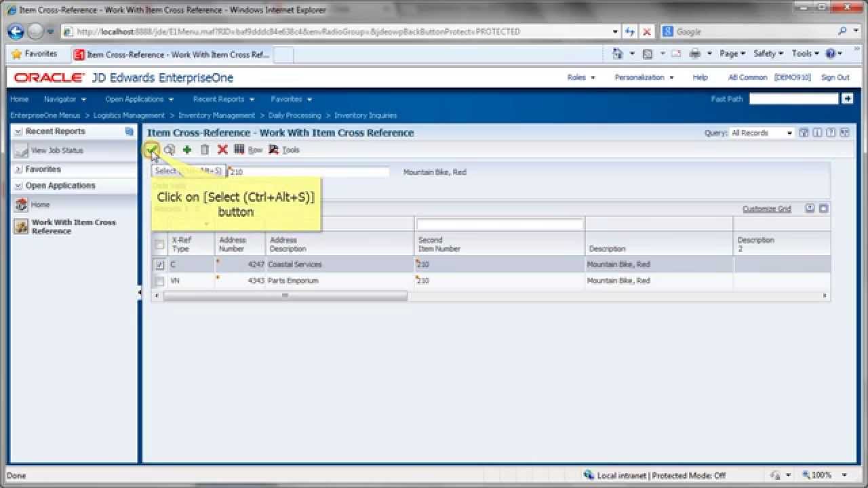
Task: Open the Recent Reports menu in blue bar
Action: point(224,99)
